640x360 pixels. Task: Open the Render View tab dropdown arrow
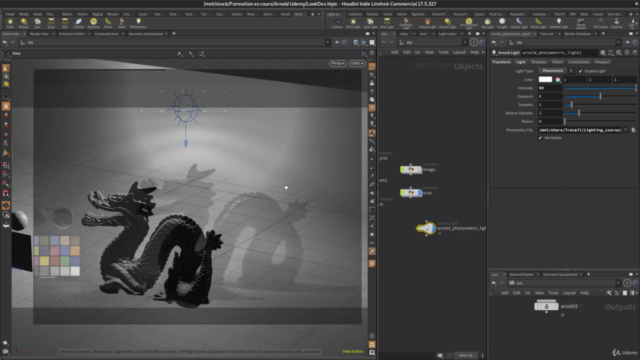(x=53, y=33)
